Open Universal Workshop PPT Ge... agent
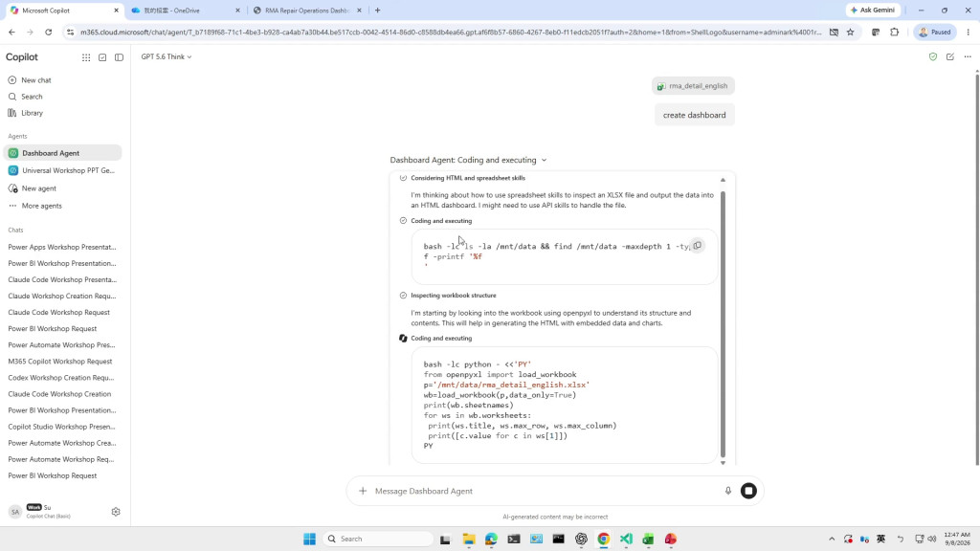 coord(62,170)
